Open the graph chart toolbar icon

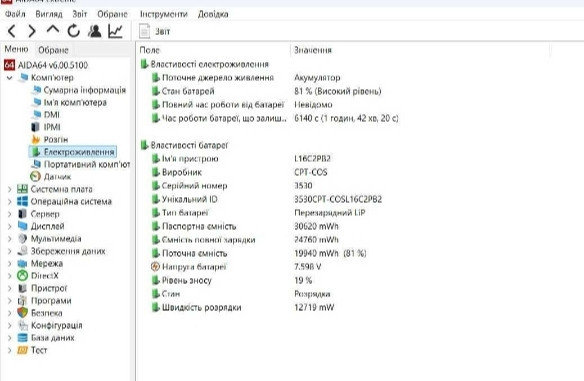pos(115,31)
